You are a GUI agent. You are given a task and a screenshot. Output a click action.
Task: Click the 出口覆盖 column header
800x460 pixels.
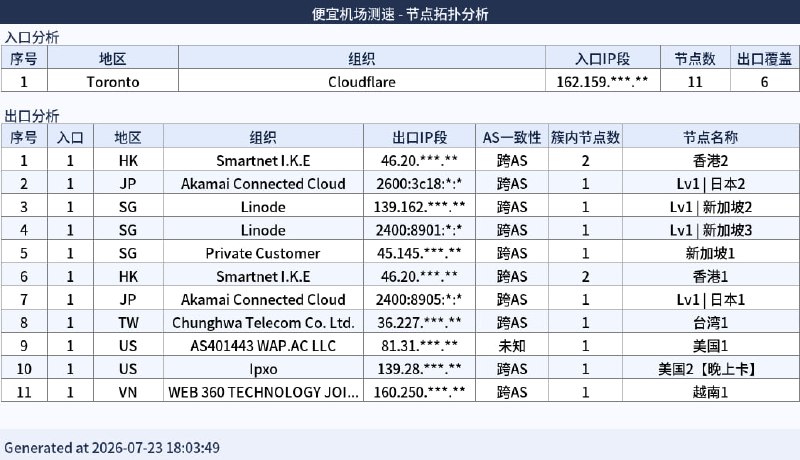764,58
